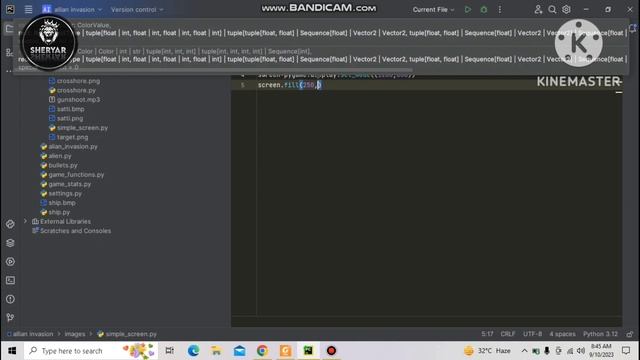Change '4 spaces' indent setting
Image resolution: width=640 pixels, height=360 pixels.
click(562, 334)
